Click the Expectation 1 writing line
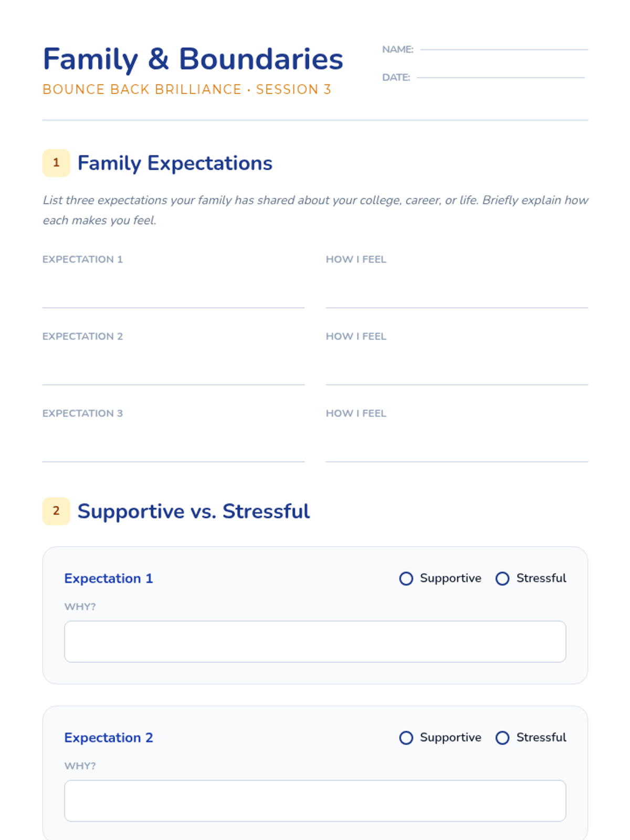This screenshot has height=840, width=630. click(173, 297)
